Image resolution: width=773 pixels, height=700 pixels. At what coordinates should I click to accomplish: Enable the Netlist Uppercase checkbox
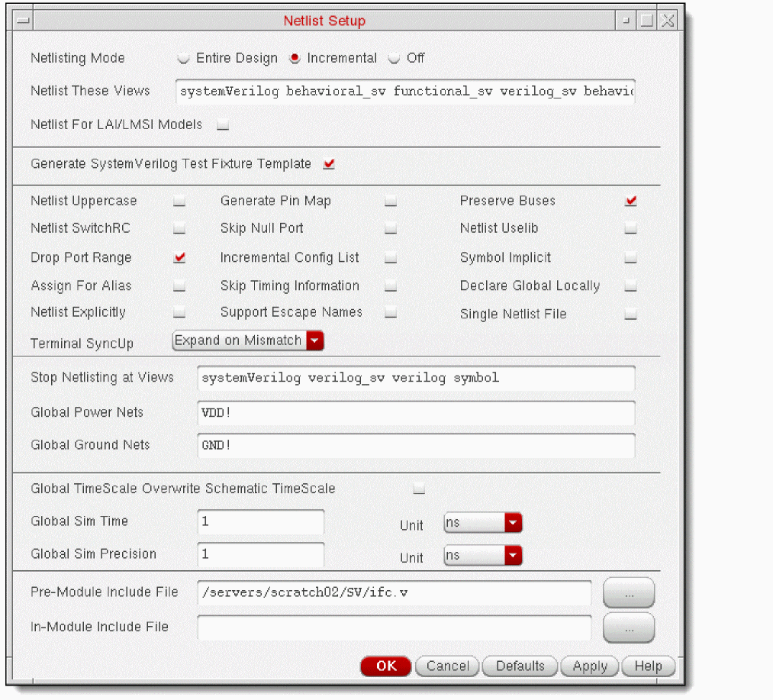(179, 202)
